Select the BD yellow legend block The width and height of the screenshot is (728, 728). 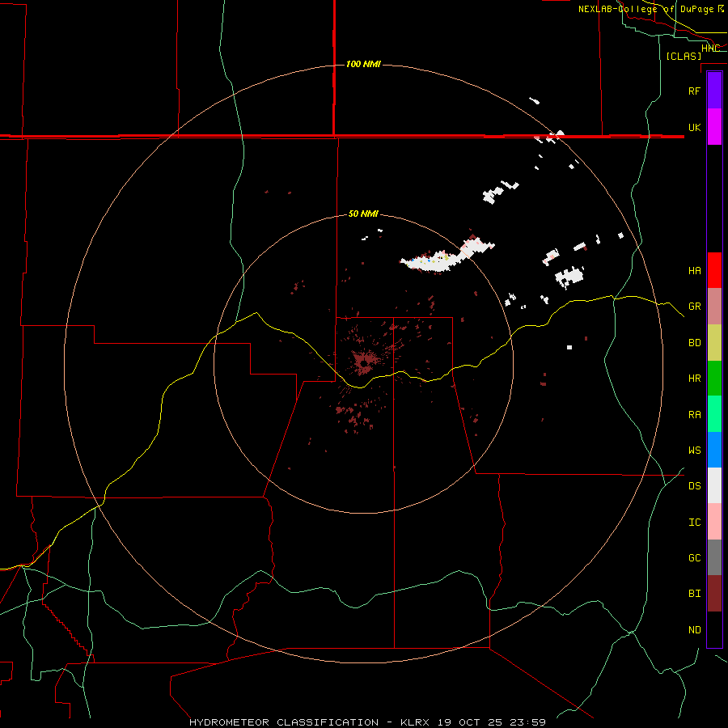(714, 343)
